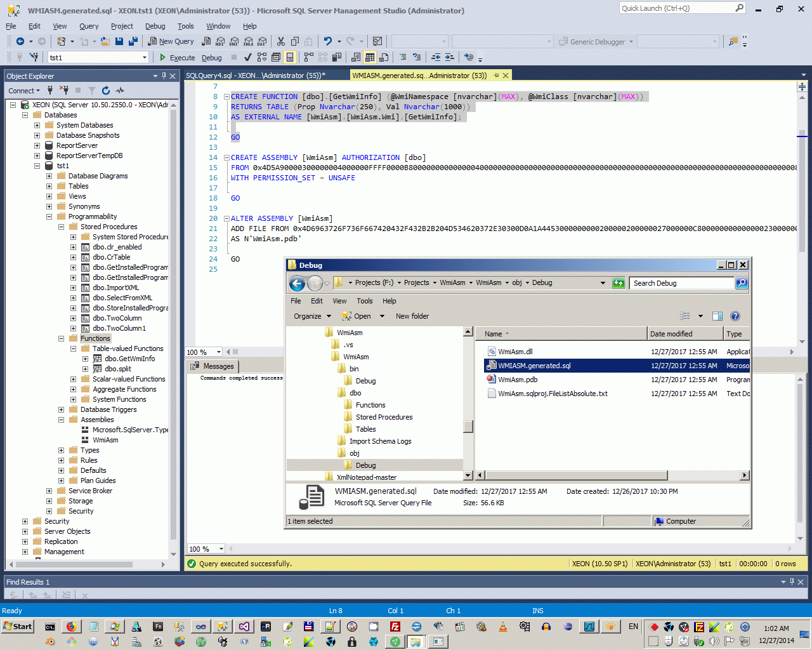
Task: Click the Undo arrow icon
Action: tap(327, 41)
